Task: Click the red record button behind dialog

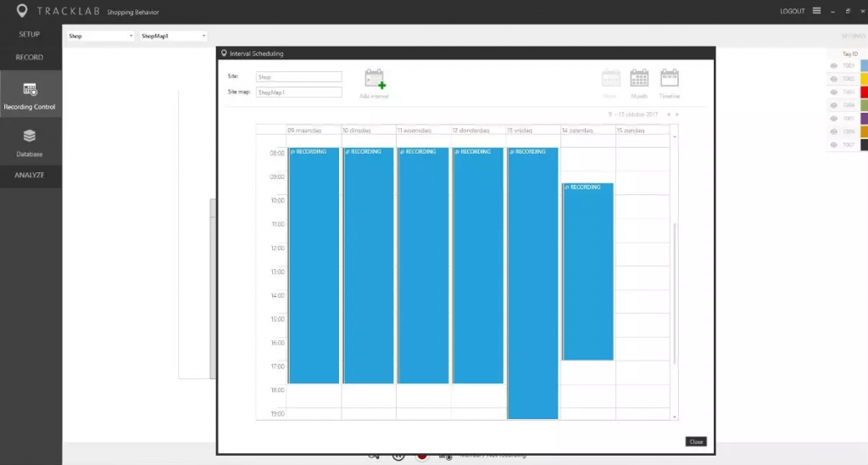Action: tap(422, 457)
